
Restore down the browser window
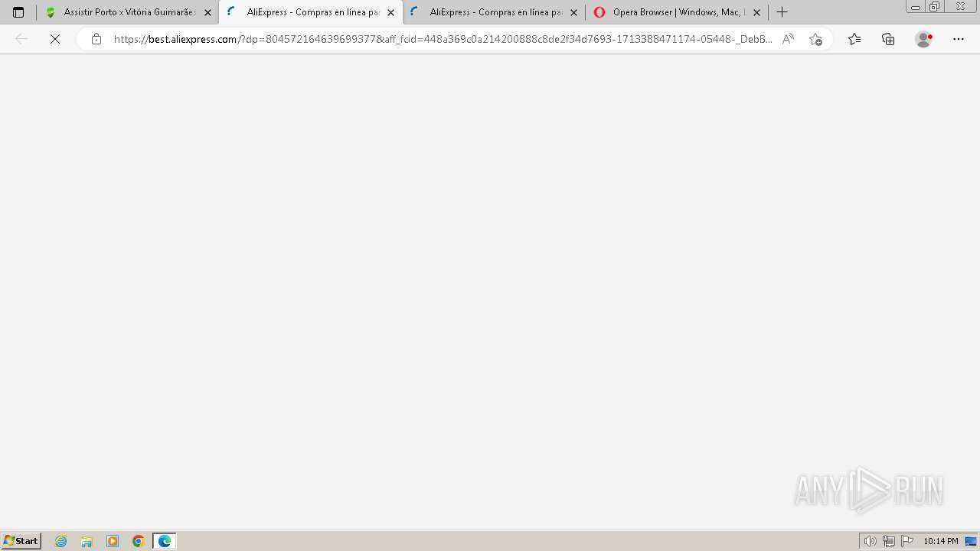coord(935,7)
